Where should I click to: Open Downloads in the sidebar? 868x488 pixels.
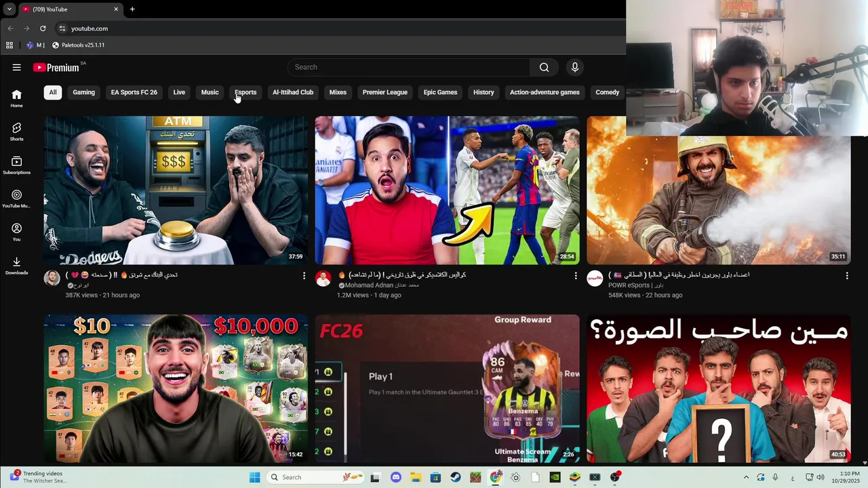16,266
